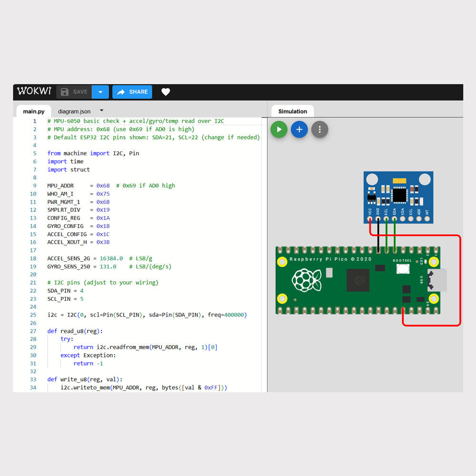Select the main.py tab
Viewport: 476px width, 476px height.
click(x=34, y=111)
